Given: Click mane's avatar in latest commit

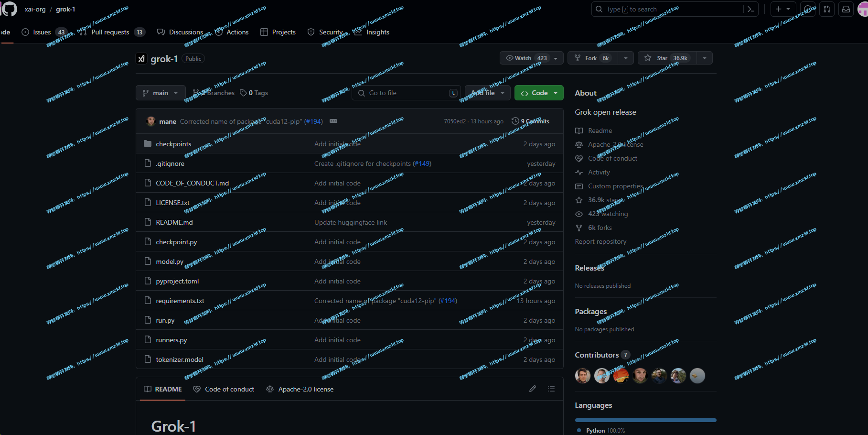Looking at the screenshot, I should point(150,121).
